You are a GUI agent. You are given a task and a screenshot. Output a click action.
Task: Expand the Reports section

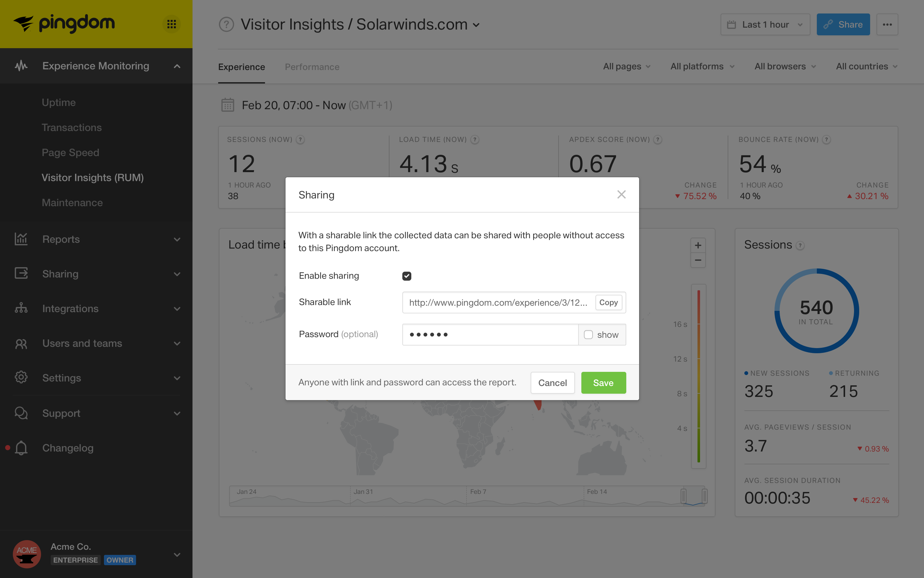coord(177,239)
